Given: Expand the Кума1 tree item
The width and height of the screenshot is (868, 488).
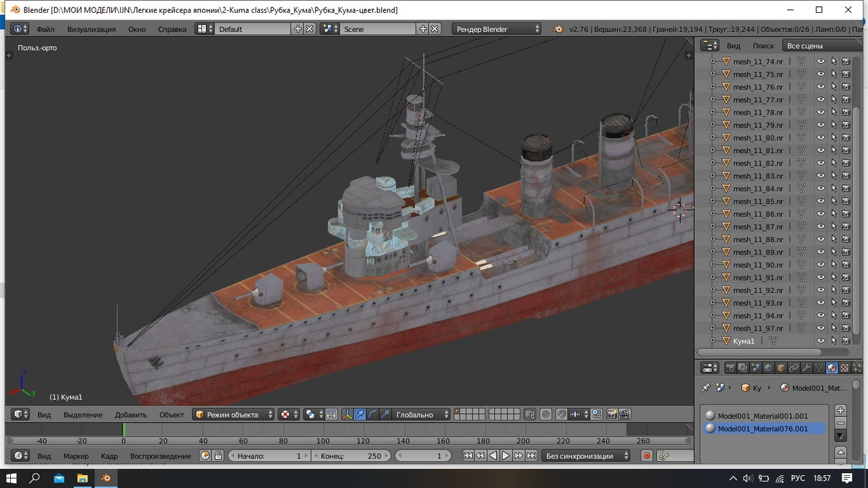Looking at the screenshot, I should click(712, 341).
